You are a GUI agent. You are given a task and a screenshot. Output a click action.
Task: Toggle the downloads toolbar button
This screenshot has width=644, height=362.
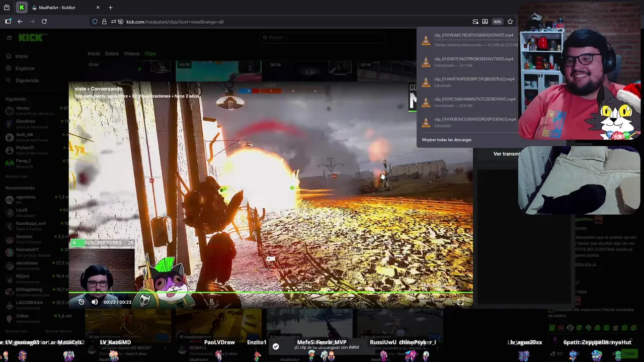485,22
